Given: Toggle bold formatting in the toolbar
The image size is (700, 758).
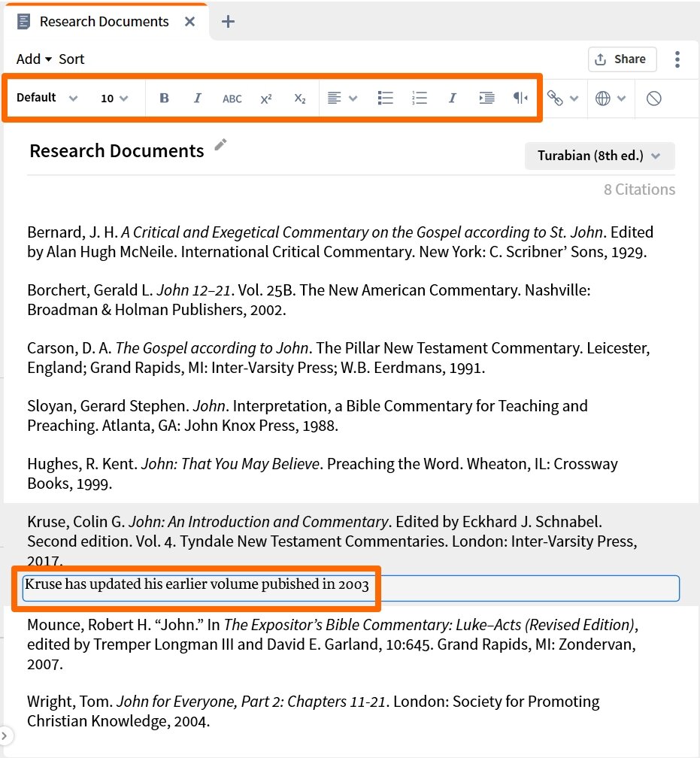Looking at the screenshot, I should coord(164,99).
